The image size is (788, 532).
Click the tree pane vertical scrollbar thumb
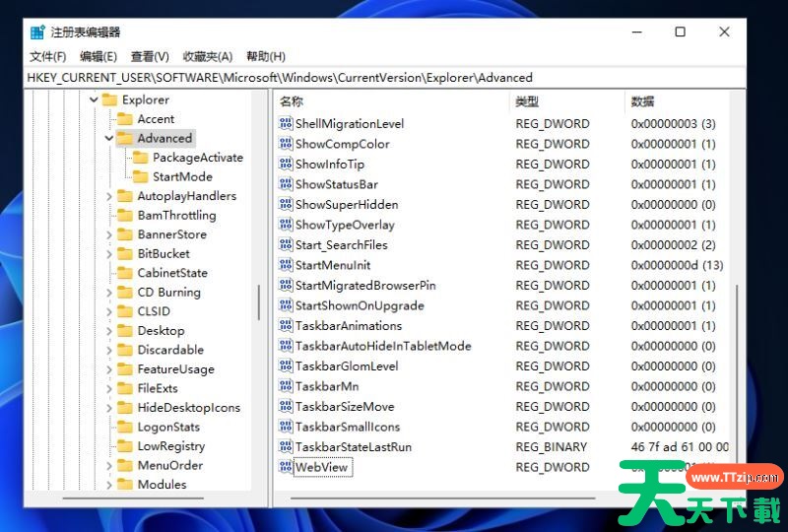point(259,302)
